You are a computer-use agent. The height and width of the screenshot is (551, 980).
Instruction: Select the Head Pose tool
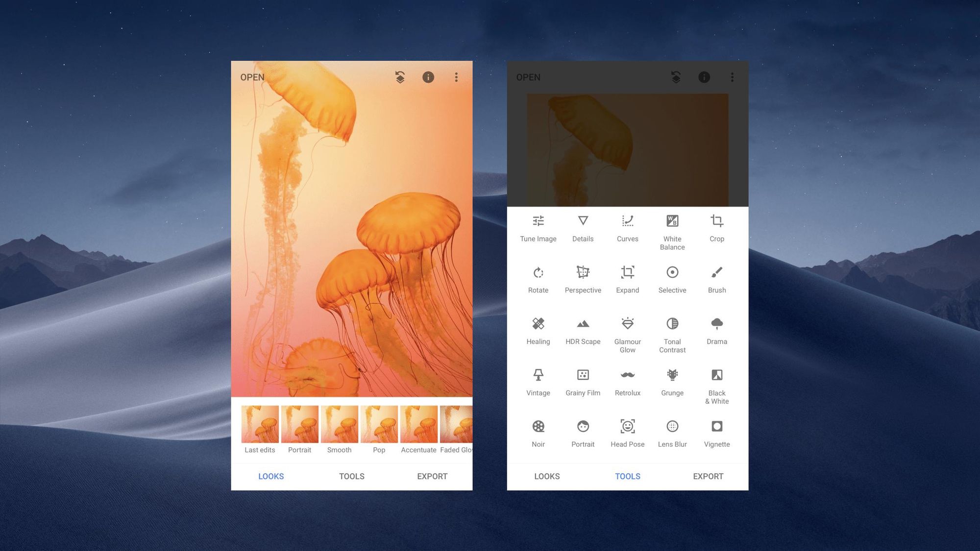click(x=627, y=432)
